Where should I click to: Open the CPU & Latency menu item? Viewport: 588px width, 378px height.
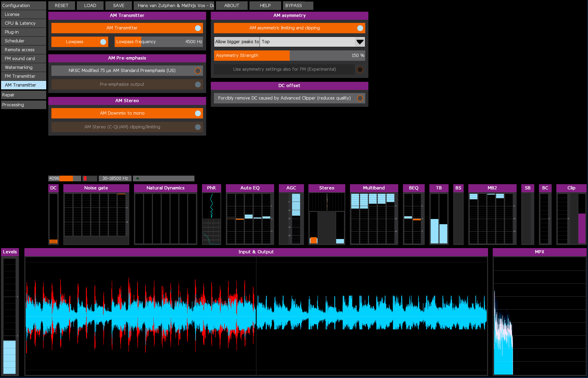pos(23,23)
